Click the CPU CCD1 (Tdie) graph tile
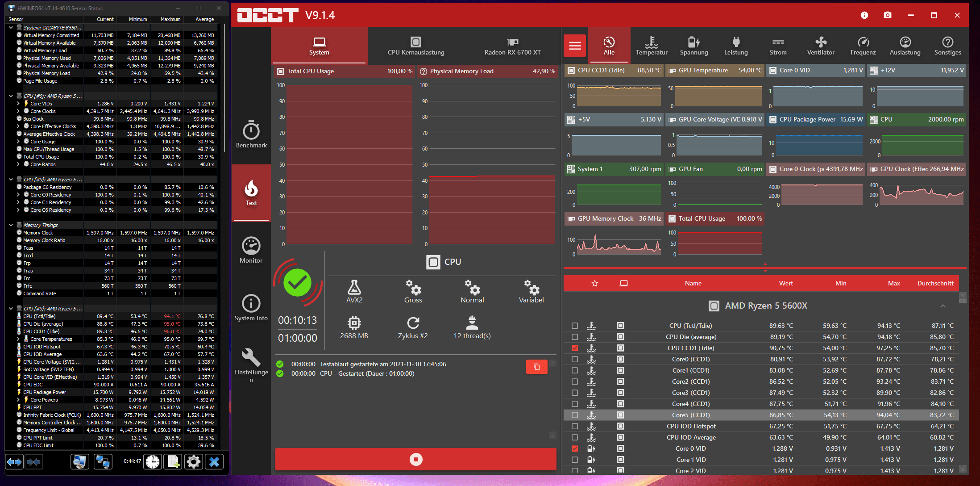The image size is (980, 486). point(614,87)
